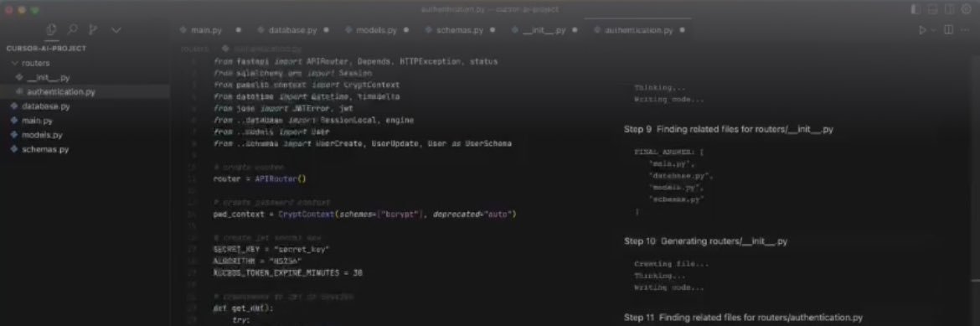This screenshot has width=980, height=326.
Task: Click the SECRET_KEY assignment line
Action: tap(271, 250)
